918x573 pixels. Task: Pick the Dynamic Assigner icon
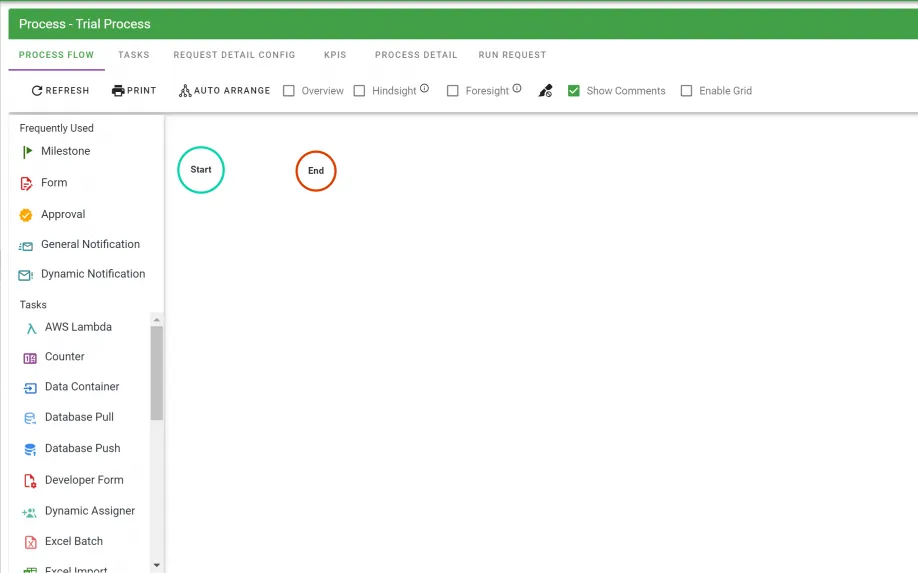(30, 512)
